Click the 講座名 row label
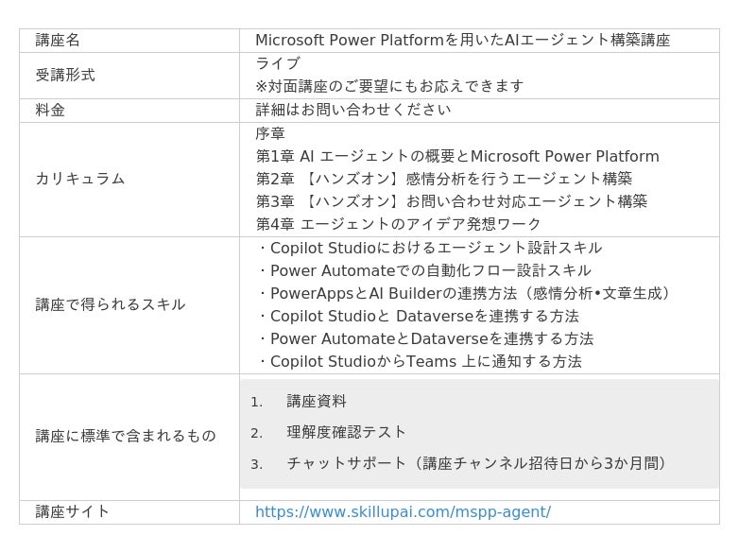The width and height of the screenshot is (756, 553). [x=58, y=41]
